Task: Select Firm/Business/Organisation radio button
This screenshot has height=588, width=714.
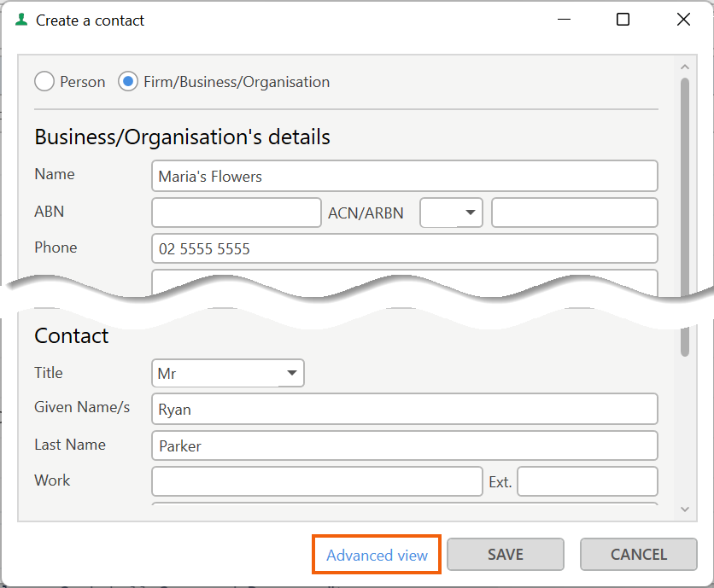Action: tap(128, 81)
